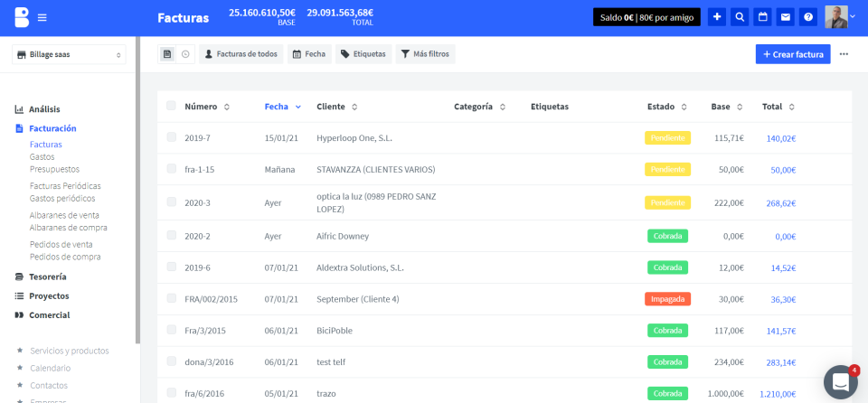Image resolution: width=868 pixels, height=403 pixels.
Task: Check the box for invoice fra-1-15
Action: coord(171,169)
